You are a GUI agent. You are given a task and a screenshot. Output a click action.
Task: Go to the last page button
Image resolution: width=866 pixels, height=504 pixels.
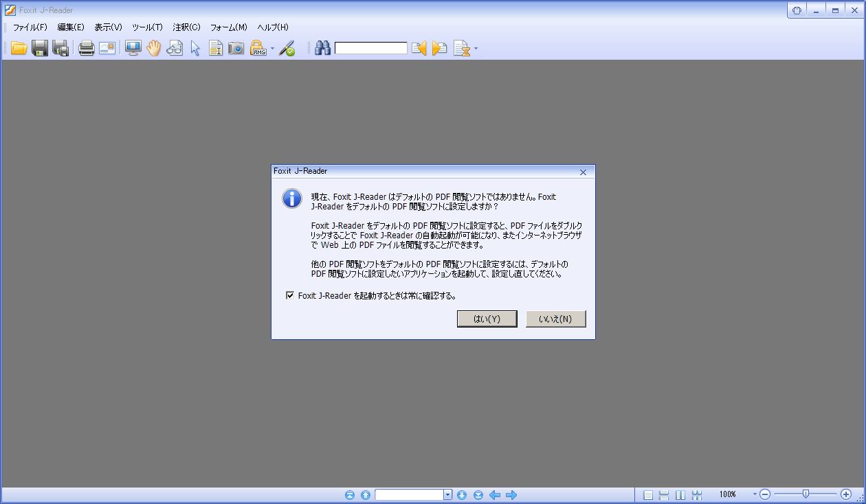(478, 494)
